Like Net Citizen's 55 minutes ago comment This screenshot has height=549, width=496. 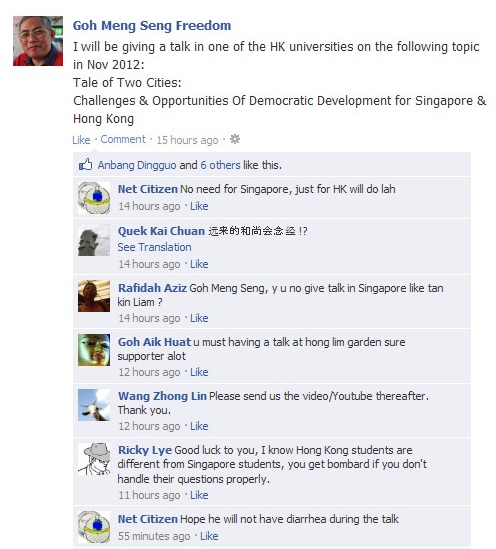[x=209, y=536]
